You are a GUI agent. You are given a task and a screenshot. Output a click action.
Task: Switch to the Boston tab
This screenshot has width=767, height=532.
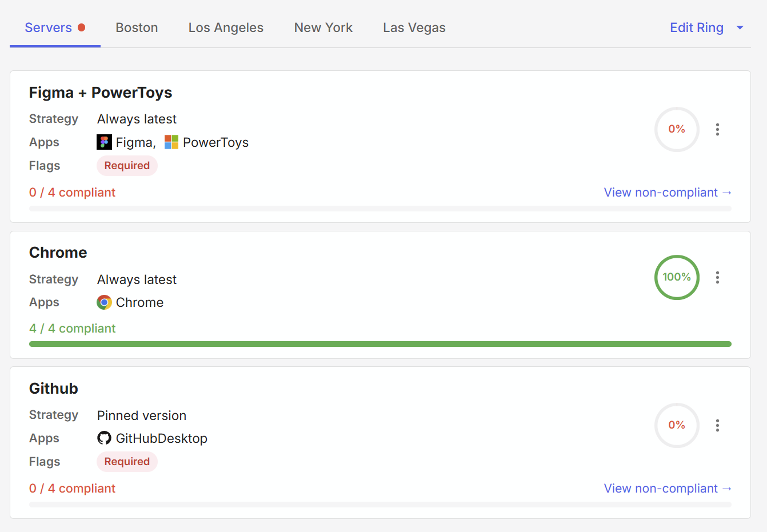[137, 27]
